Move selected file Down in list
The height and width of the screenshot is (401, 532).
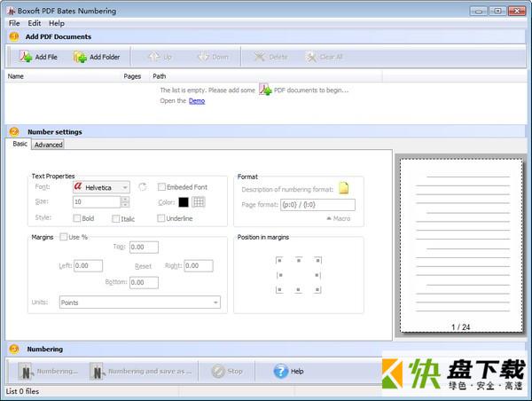coord(213,57)
